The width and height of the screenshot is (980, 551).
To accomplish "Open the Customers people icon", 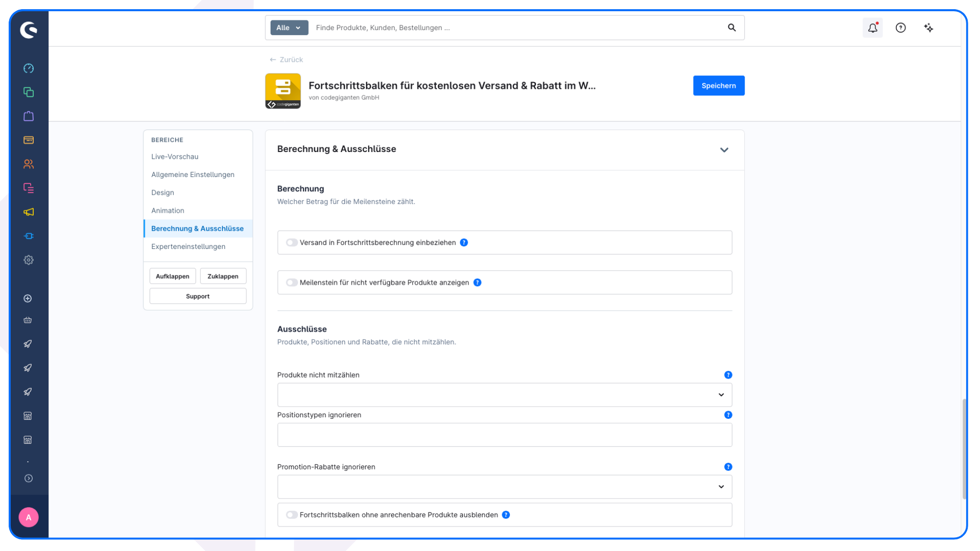I will [x=29, y=164].
